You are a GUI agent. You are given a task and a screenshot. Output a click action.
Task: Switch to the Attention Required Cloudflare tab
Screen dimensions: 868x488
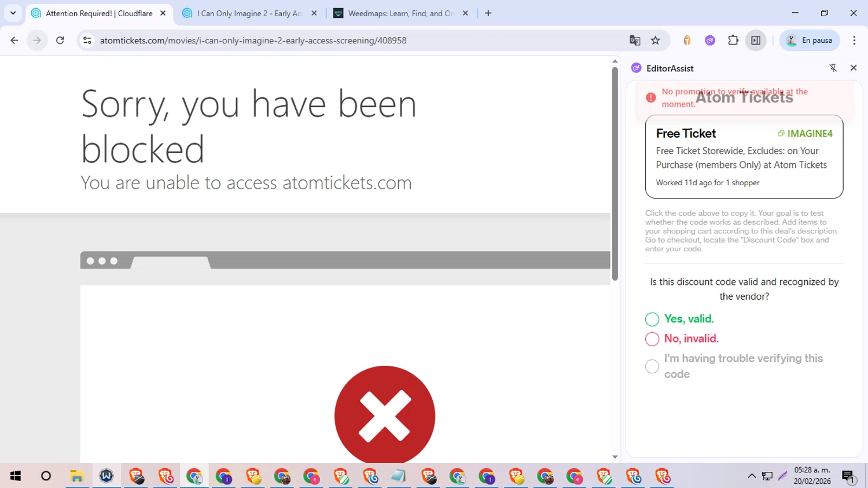pyautogui.click(x=100, y=13)
